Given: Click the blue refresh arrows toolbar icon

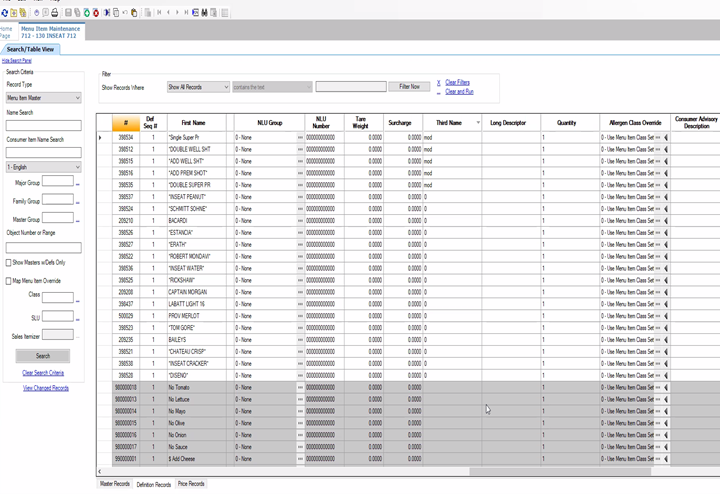Looking at the screenshot, I should [x=5, y=13].
